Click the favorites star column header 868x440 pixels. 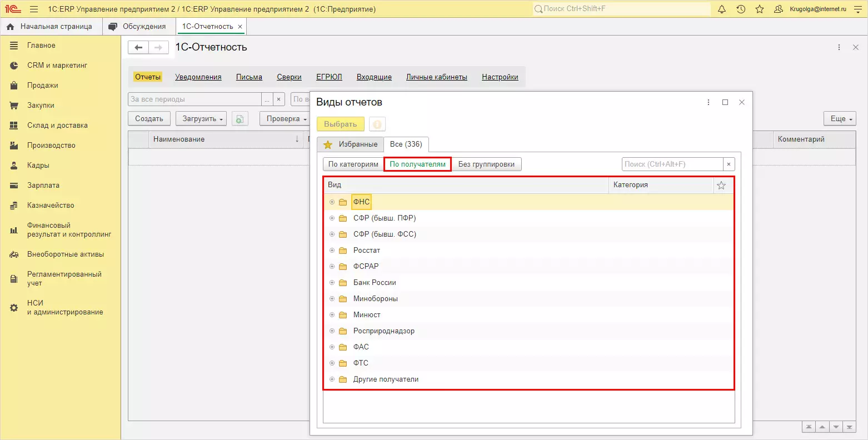pyautogui.click(x=721, y=186)
